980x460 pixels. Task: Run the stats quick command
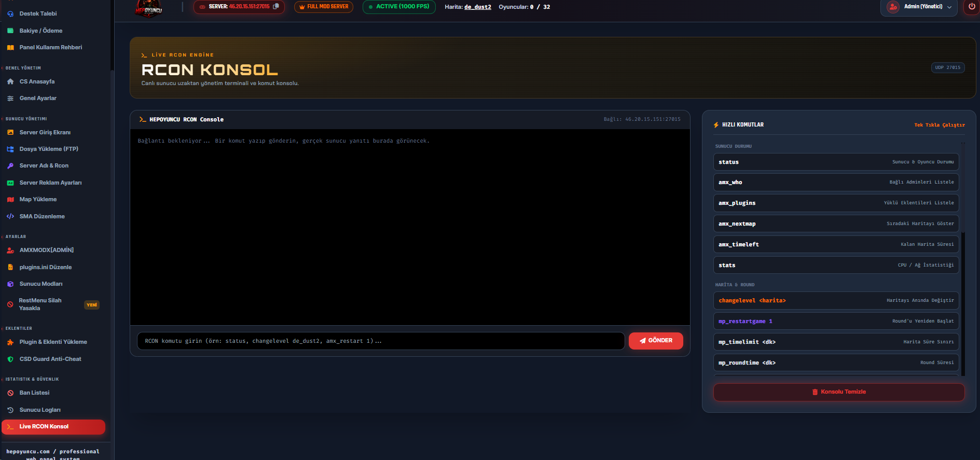(x=836, y=266)
